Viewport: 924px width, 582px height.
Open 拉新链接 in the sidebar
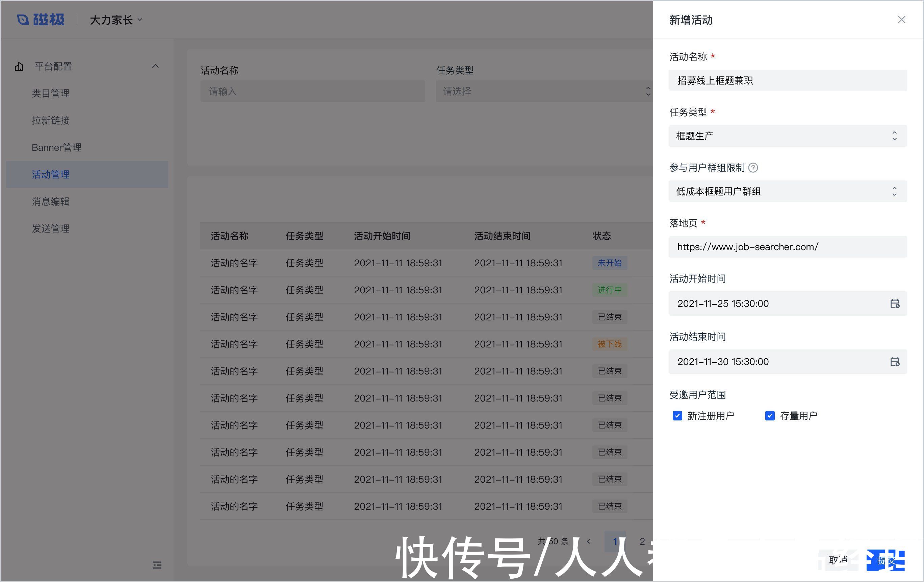[51, 121]
